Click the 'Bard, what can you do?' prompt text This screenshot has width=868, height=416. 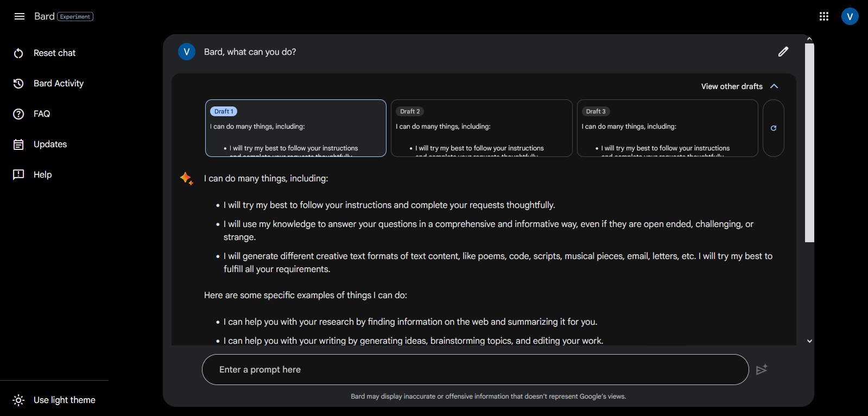point(250,52)
